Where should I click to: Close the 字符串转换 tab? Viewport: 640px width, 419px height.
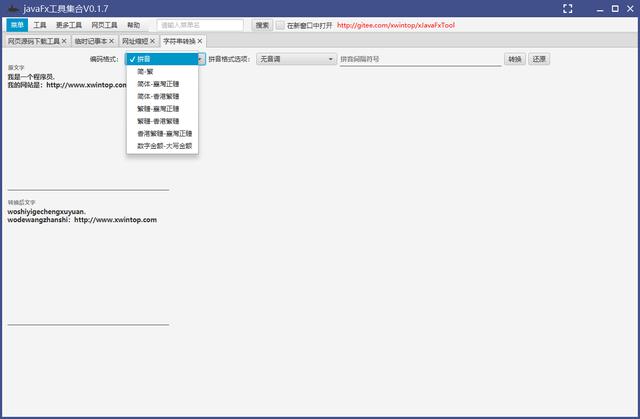point(200,41)
